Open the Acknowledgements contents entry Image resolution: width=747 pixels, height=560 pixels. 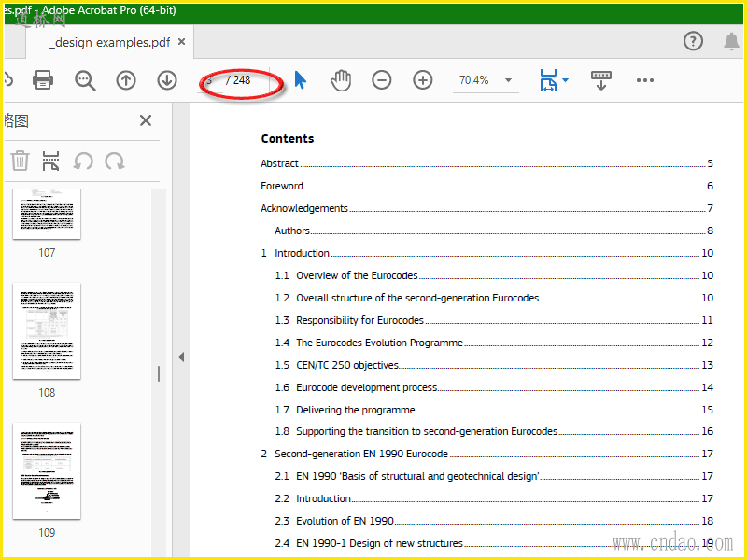(x=486, y=208)
